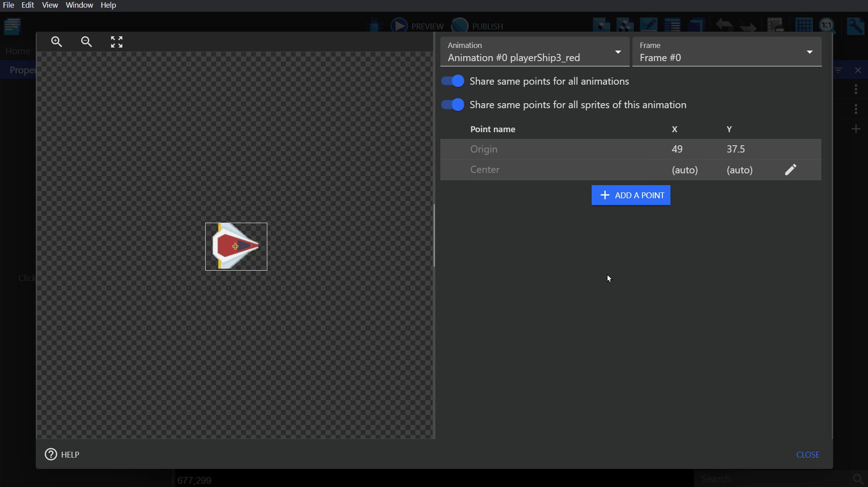This screenshot has width=868, height=487.
Task: Close the points editor dialog
Action: 808,454
